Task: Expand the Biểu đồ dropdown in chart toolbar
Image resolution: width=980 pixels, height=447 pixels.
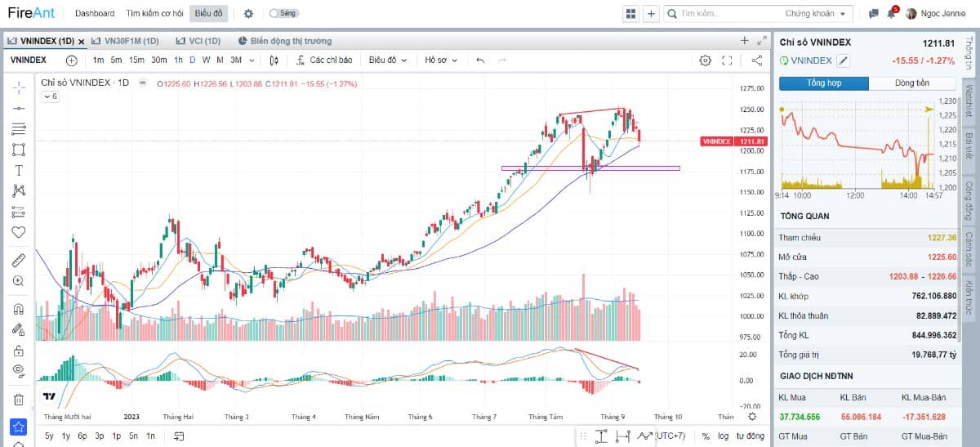Action: 386,60
